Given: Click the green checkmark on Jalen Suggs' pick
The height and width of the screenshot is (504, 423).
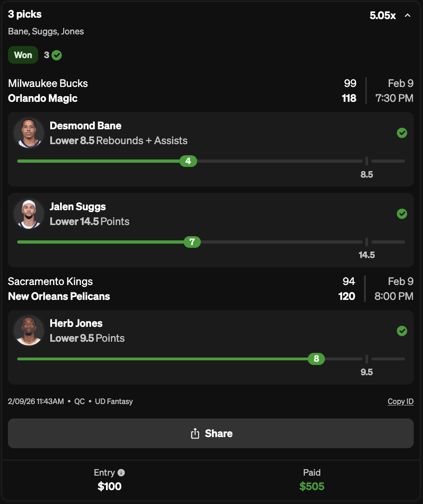Looking at the screenshot, I should 402,214.
